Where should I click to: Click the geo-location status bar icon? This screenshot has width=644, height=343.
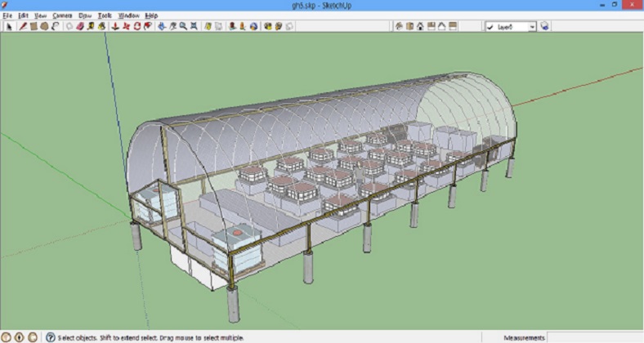(7, 337)
